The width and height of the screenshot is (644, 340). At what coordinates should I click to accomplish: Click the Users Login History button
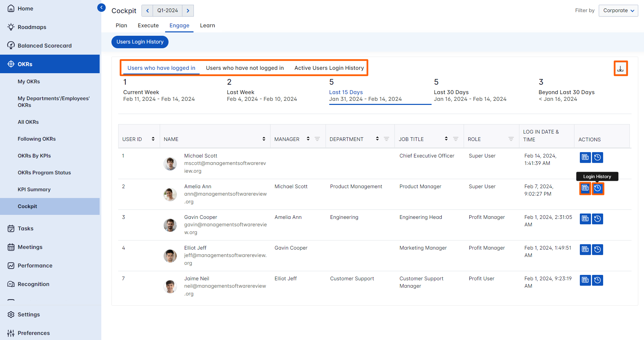pyautogui.click(x=140, y=42)
